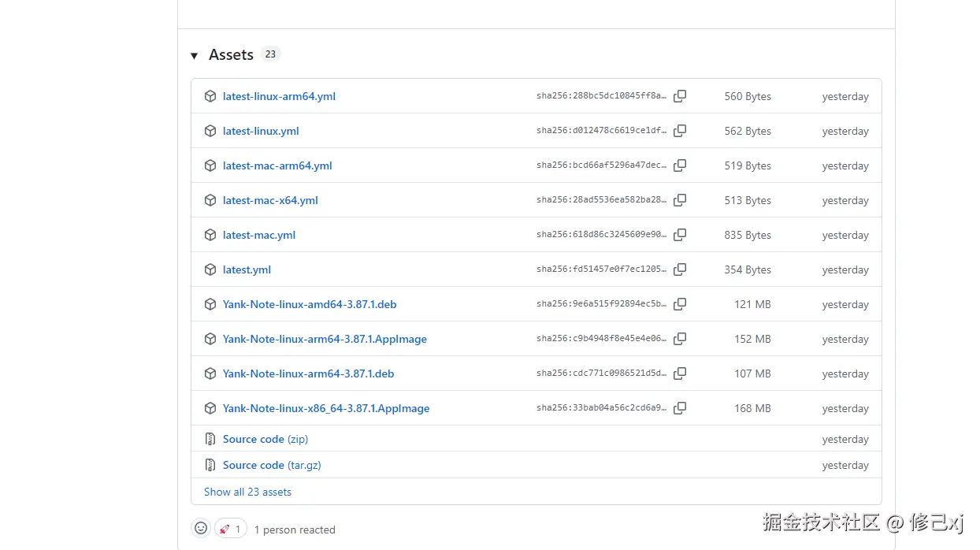
Task: Click Show all 23 assets
Action: pos(247,492)
